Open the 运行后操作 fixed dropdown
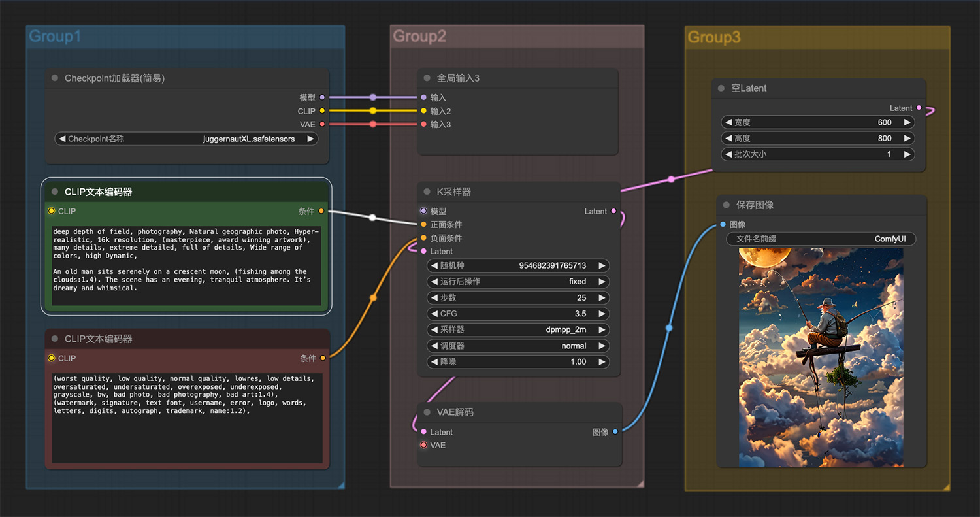The image size is (980, 517). tap(517, 282)
